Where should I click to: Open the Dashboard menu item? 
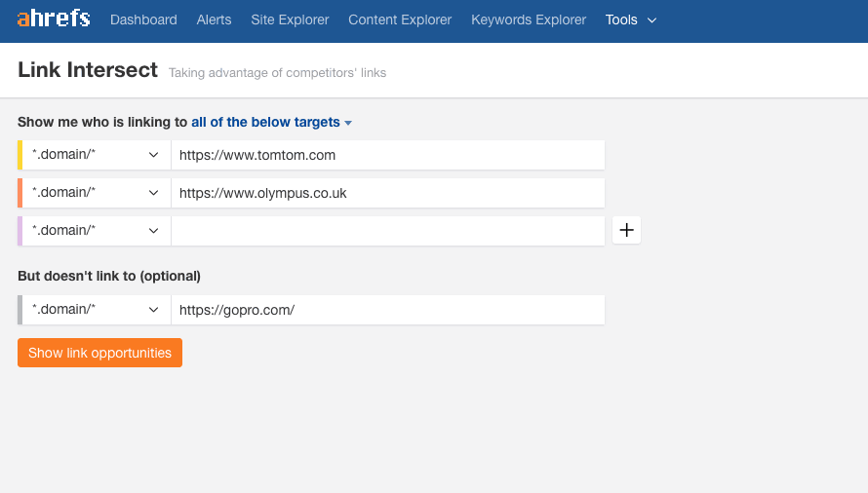143,19
